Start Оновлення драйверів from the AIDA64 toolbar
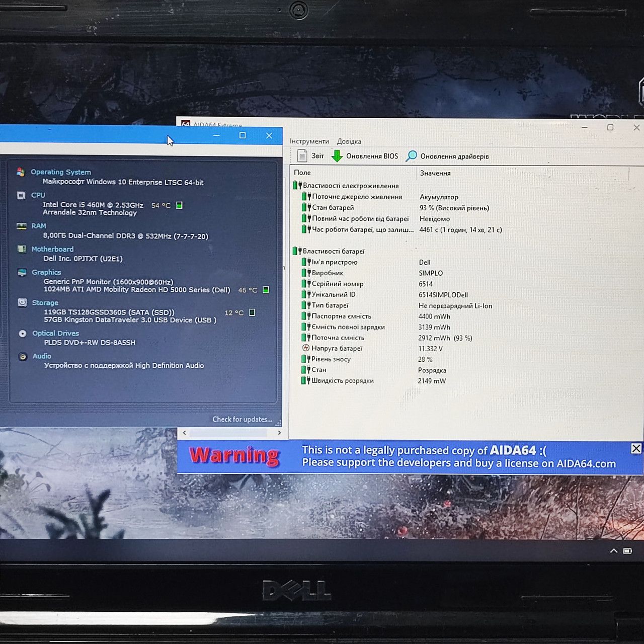Viewport: 644px width, 644px height. (x=447, y=156)
